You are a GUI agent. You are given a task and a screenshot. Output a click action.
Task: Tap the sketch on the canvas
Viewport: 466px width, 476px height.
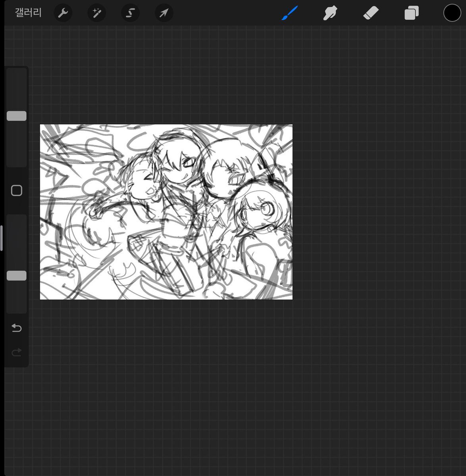166,211
